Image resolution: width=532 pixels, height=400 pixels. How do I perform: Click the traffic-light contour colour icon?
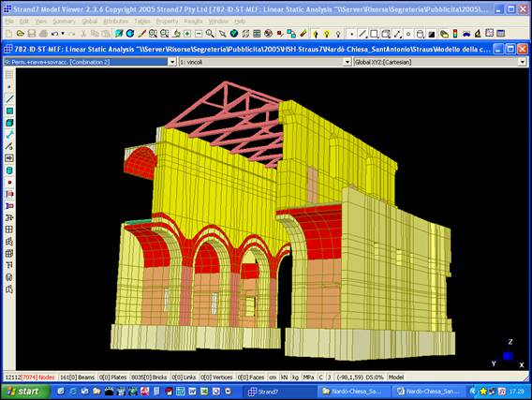[455, 34]
